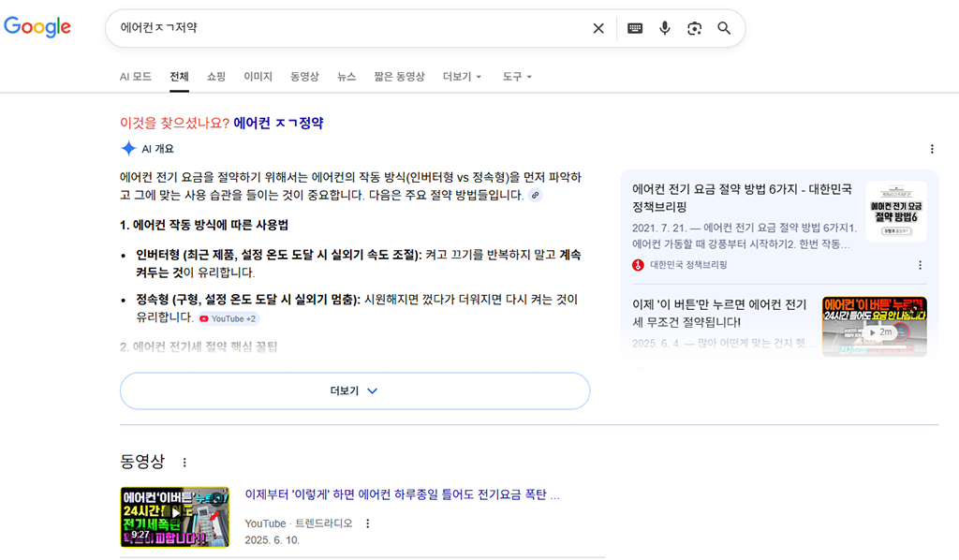This screenshot has width=959, height=560.
Task: Select the 전체 tab
Action: pyautogui.click(x=179, y=77)
